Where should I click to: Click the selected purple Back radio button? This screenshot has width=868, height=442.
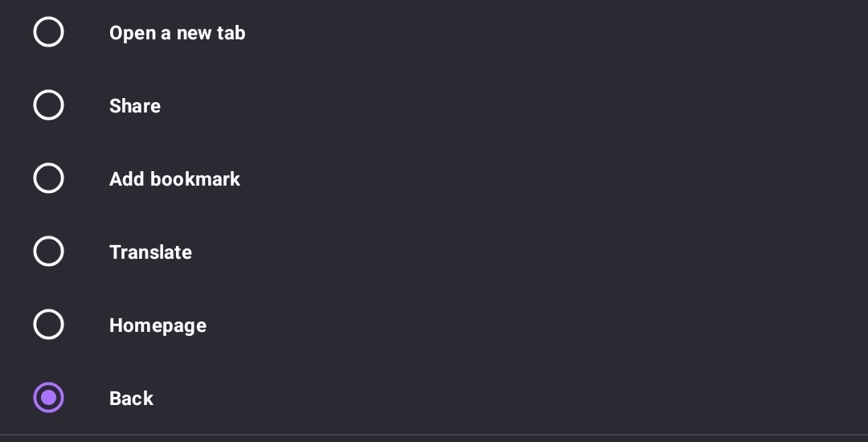[x=48, y=398]
